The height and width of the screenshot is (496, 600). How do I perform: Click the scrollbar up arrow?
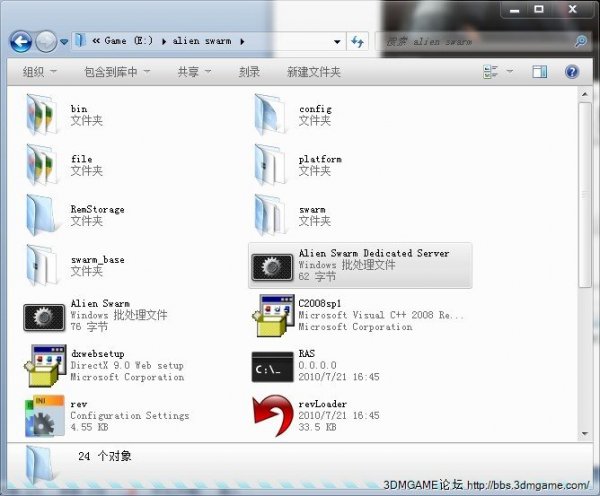click(585, 94)
